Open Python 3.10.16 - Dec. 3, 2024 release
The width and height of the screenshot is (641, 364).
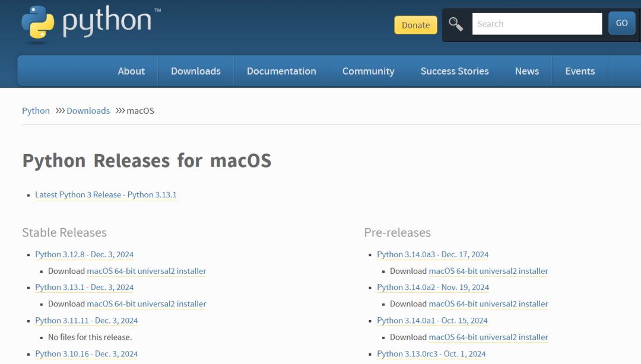pyautogui.click(x=86, y=354)
